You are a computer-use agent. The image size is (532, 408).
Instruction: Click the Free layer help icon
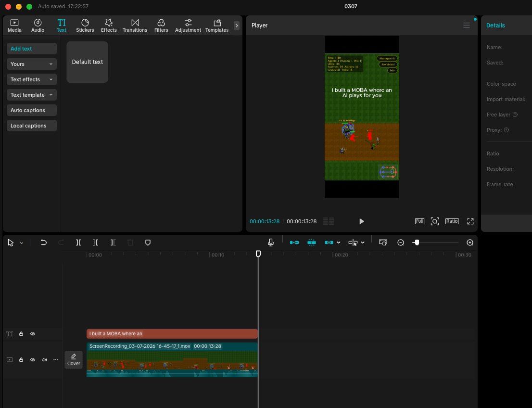click(515, 115)
